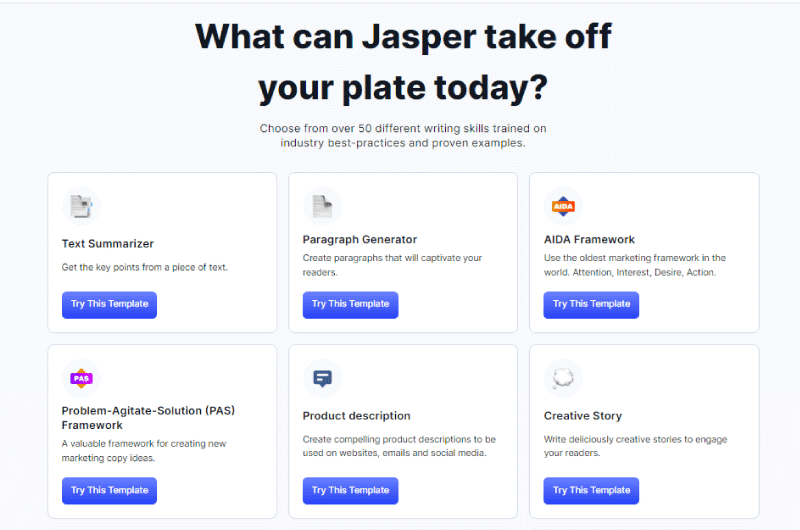Try the PAS Framework template
800x530 pixels.
tap(109, 491)
